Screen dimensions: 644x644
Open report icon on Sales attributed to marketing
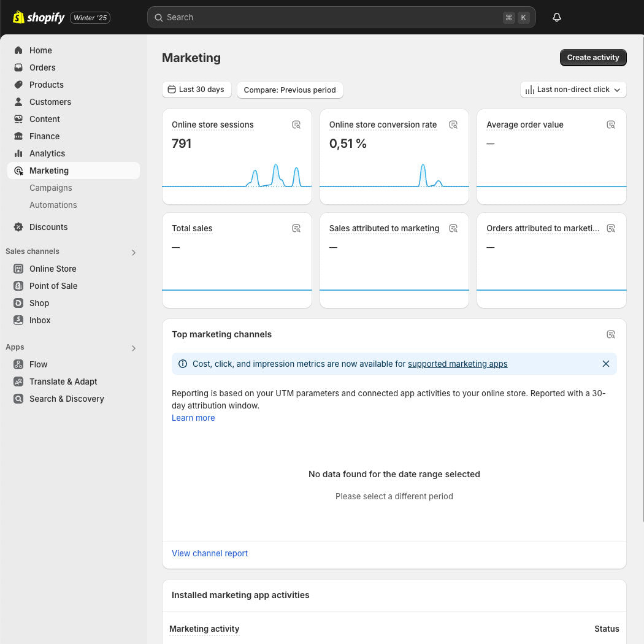pyautogui.click(x=453, y=228)
